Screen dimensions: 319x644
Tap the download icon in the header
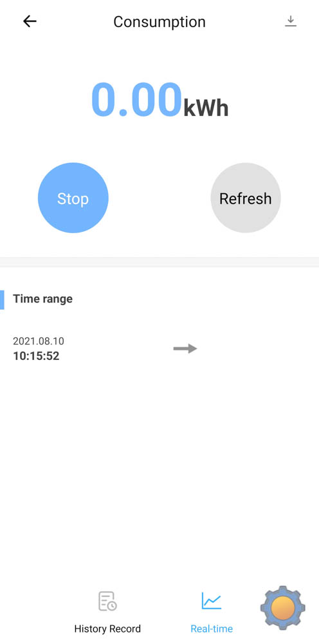click(x=290, y=21)
